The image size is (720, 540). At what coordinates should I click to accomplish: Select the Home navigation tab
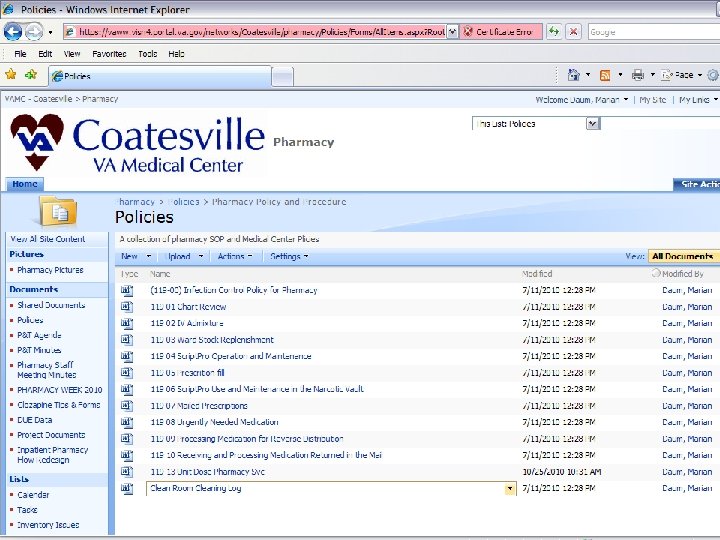(x=25, y=184)
